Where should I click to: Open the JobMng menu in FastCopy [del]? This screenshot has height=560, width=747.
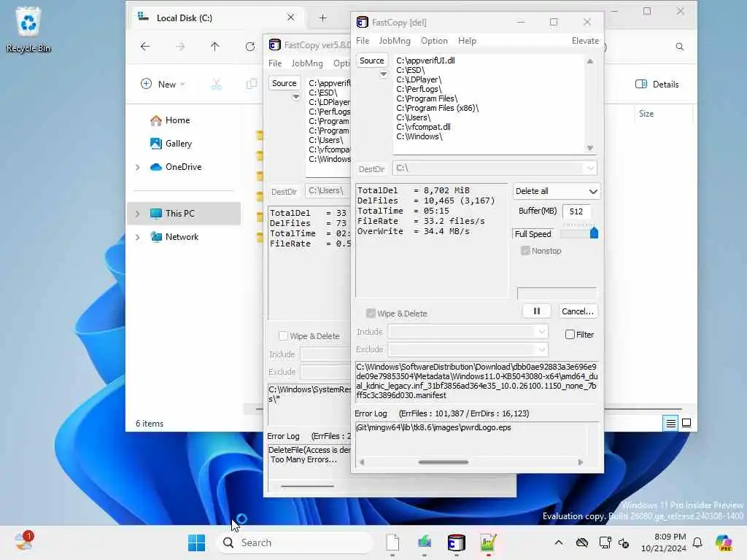[395, 41]
